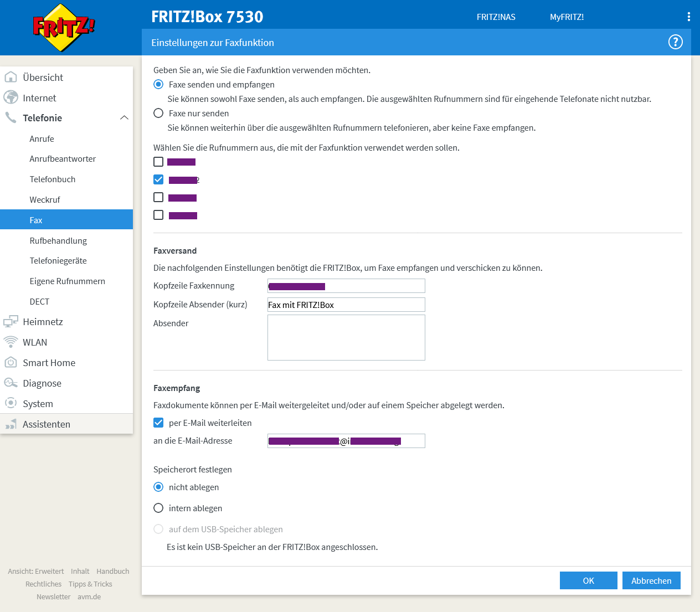Open the Handbuch link
700x612 pixels.
(112, 571)
